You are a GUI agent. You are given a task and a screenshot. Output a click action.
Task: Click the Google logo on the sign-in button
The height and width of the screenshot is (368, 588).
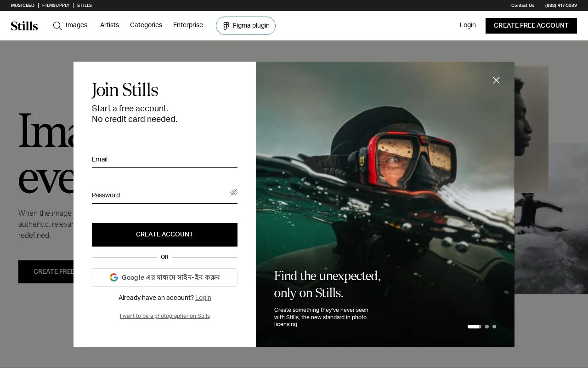114,277
